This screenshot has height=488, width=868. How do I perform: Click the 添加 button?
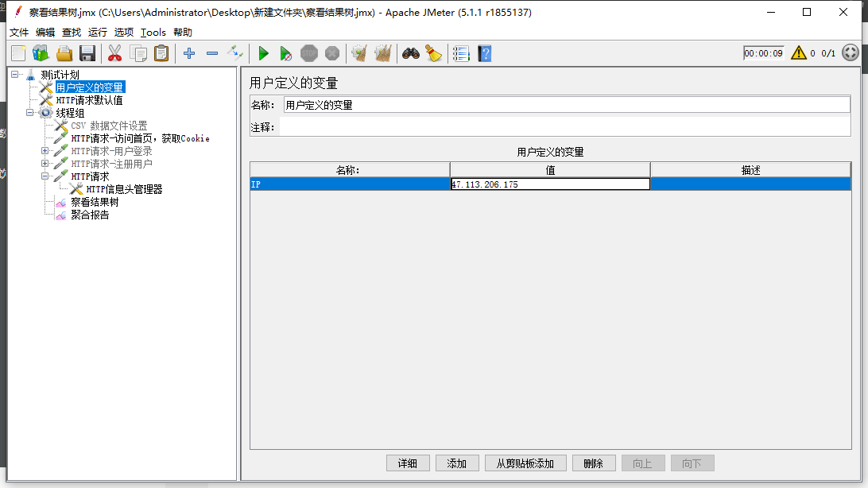point(457,463)
